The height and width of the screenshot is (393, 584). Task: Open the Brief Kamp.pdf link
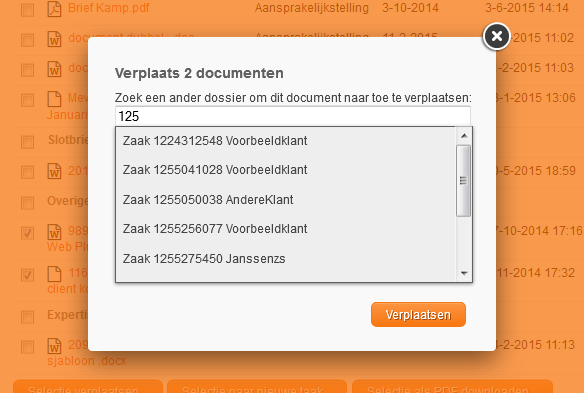108,8
